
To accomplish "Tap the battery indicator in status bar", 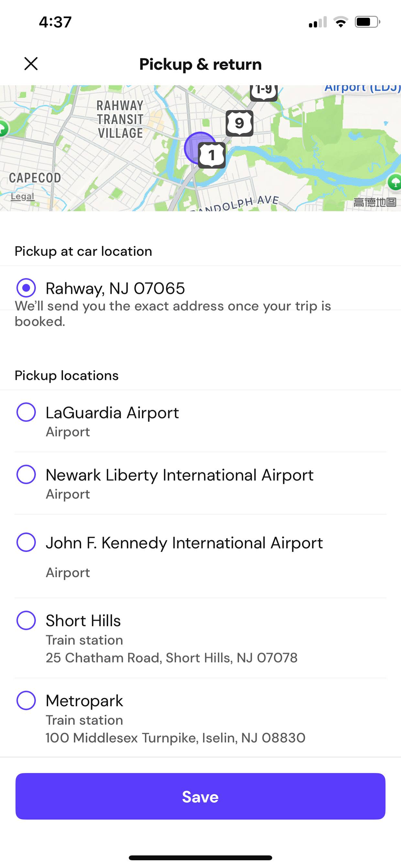I will click(367, 22).
